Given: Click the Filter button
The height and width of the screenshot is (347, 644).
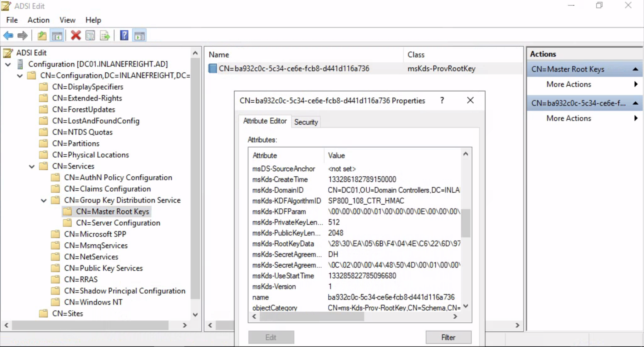Looking at the screenshot, I should (448, 337).
